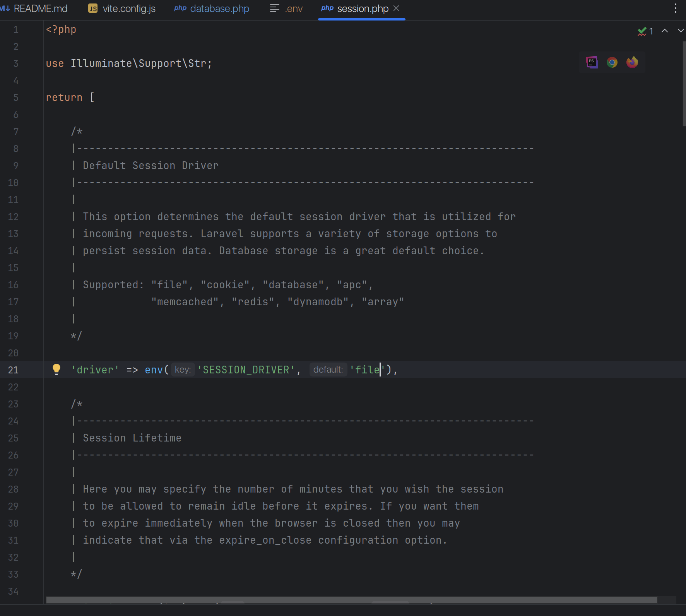Screen dimensions: 686x616
Task: Click 'Default Session Driver' comment heading
Action: click(151, 166)
